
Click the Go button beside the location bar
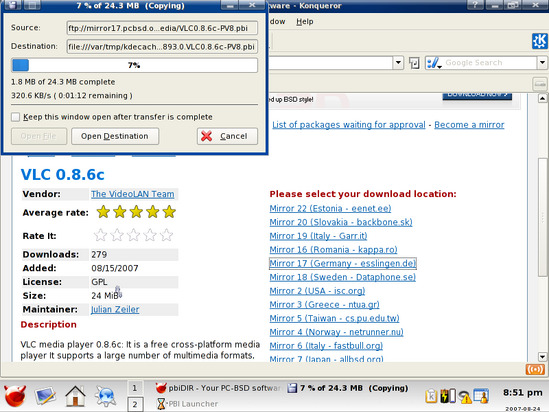414,63
